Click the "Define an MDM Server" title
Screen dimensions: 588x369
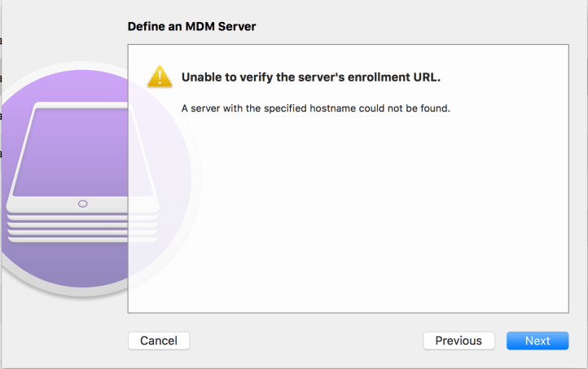191,27
